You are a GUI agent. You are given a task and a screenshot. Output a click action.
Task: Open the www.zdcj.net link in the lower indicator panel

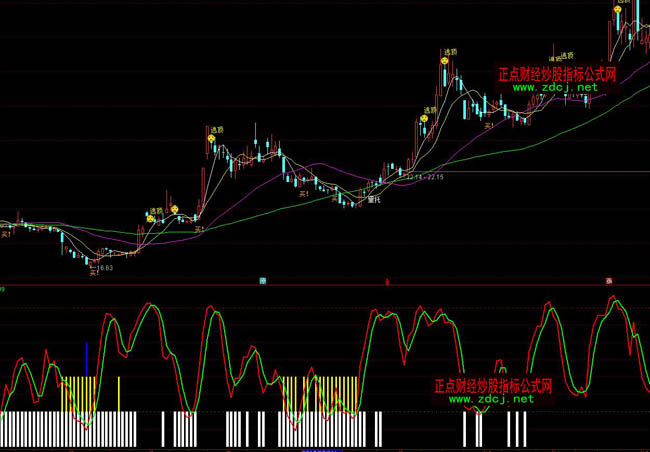(x=491, y=399)
